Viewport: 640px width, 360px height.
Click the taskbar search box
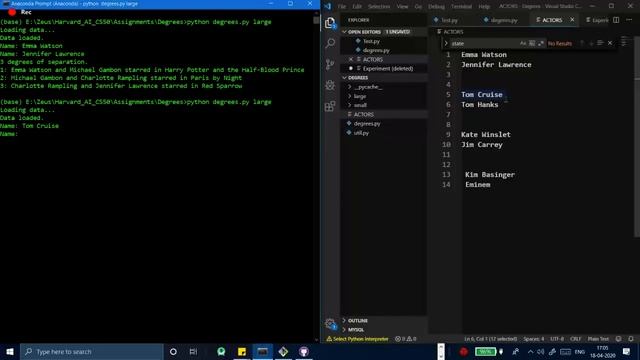(x=91, y=352)
